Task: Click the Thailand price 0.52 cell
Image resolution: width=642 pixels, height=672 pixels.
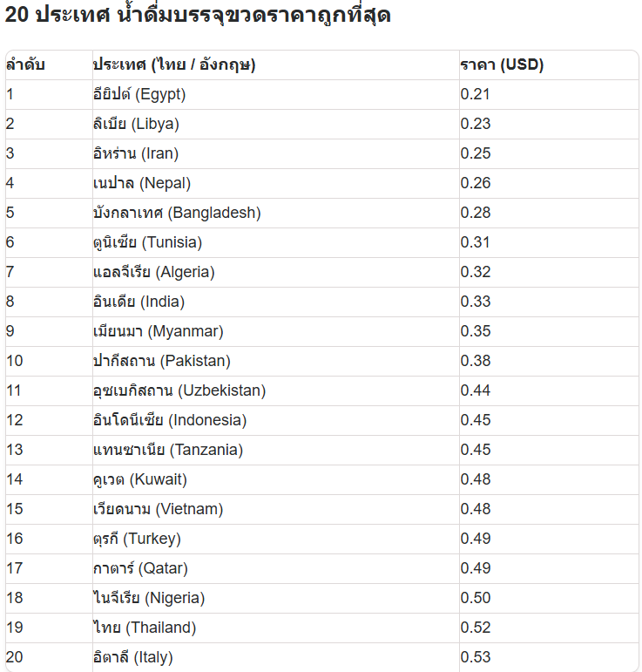Action: coord(549,628)
